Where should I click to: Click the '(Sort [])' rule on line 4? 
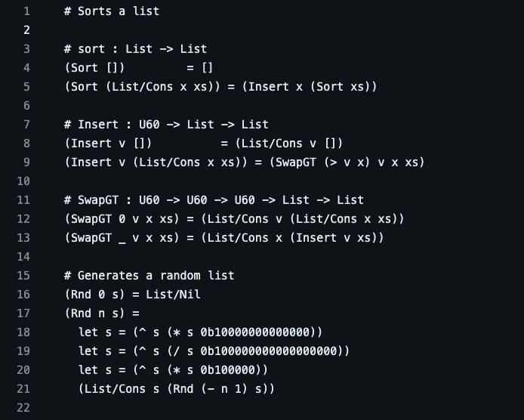pos(94,68)
